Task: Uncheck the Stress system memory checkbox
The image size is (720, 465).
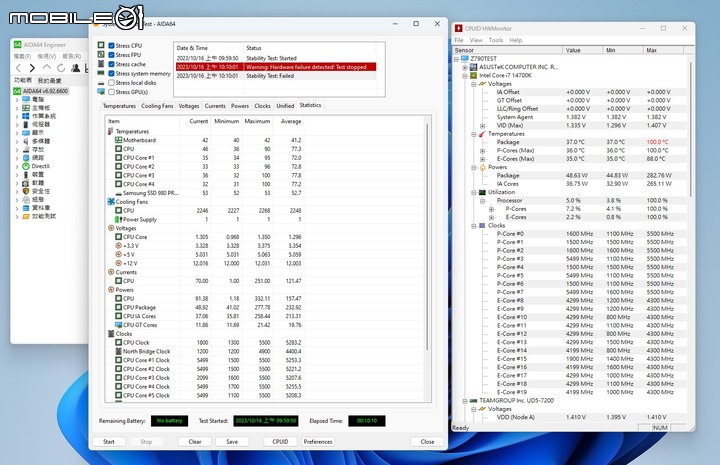Action: (x=111, y=73)
